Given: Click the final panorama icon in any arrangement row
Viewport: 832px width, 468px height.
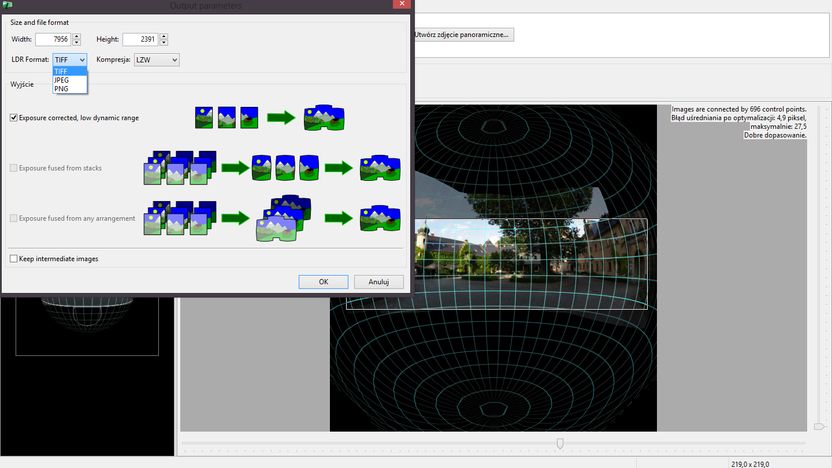Looking at the screenshot, I should click(380, 218).
